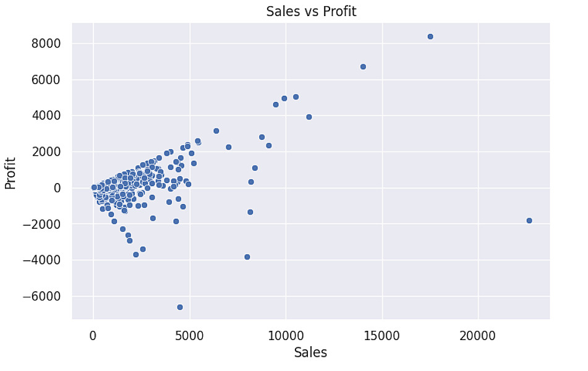The image size is (588, 371).
Task: Click the "Sales vs Profit" chart title
Action: click(311, 11)
